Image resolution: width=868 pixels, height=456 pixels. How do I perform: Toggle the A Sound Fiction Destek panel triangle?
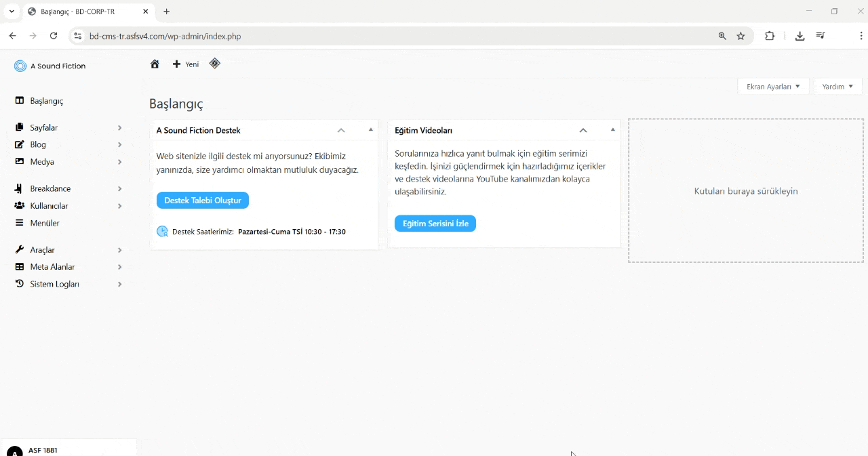click(x=371, y=129)
